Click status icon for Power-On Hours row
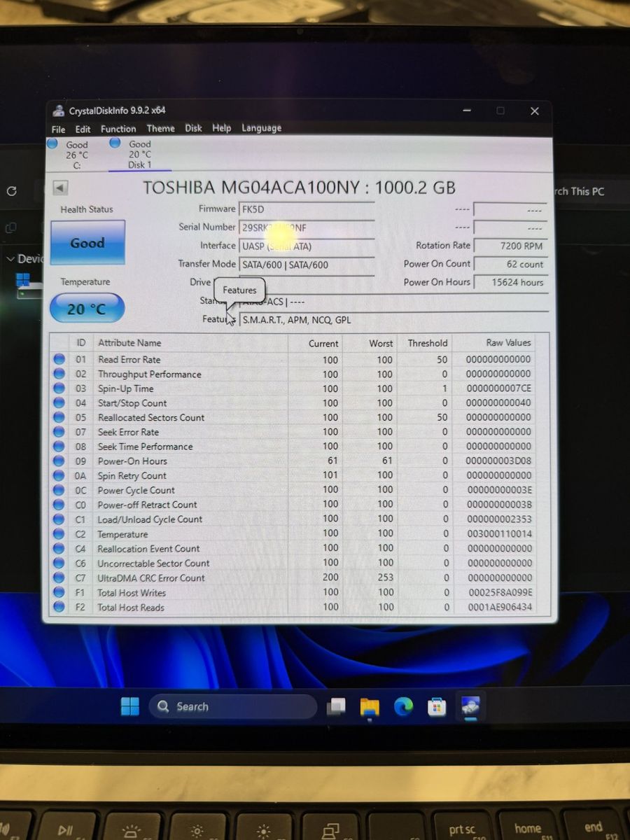 coord(59,461)
